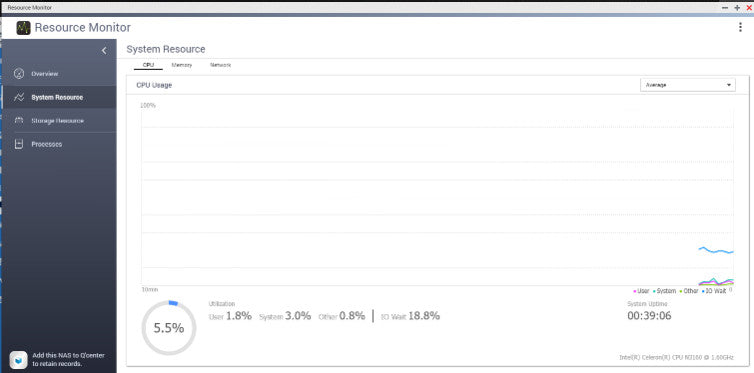
Task: Click the System Resource graph icon
Action: point(19,97)
